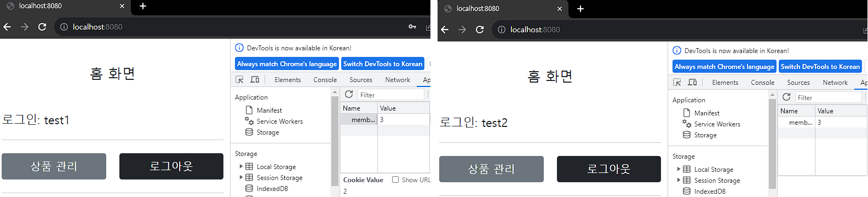The image size is (868, 197).
Task: Click the password key icon in left address bar
Action: pos(412,27)
